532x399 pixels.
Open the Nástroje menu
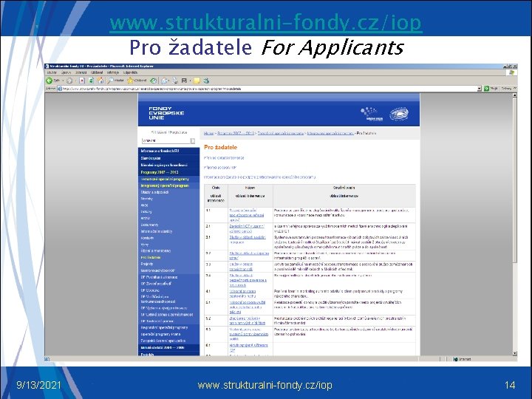point(113,72)
